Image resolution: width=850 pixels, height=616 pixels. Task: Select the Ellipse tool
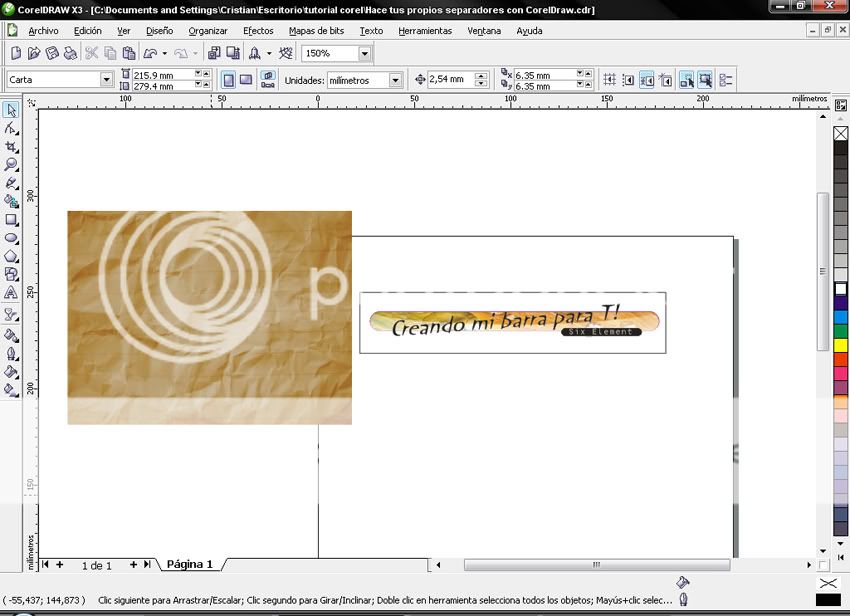[x=11, y=238]
